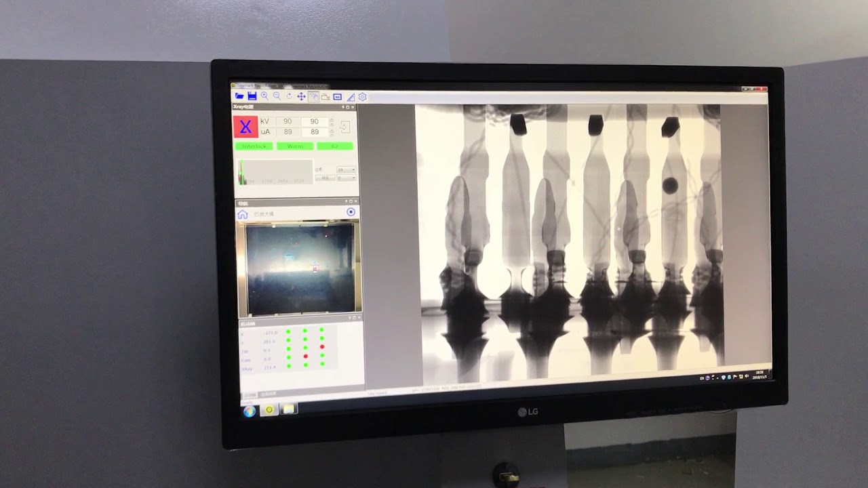
Task: Click the X axis value -173.0
Action: point(271,333)
